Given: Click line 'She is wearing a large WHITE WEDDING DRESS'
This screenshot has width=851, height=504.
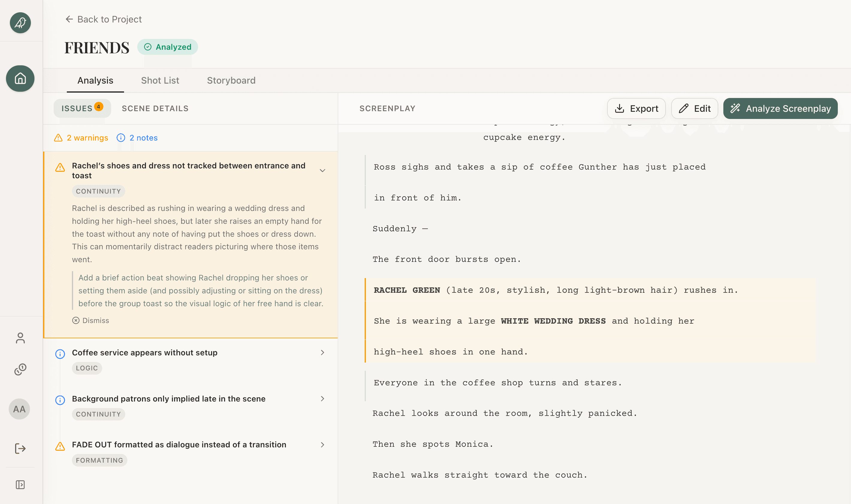Looking at the screenshot, I should point(534,321).
